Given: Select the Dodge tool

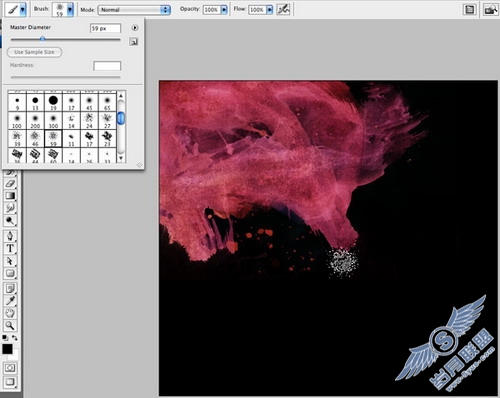Looking at the screenshot, I should (10, 221).
